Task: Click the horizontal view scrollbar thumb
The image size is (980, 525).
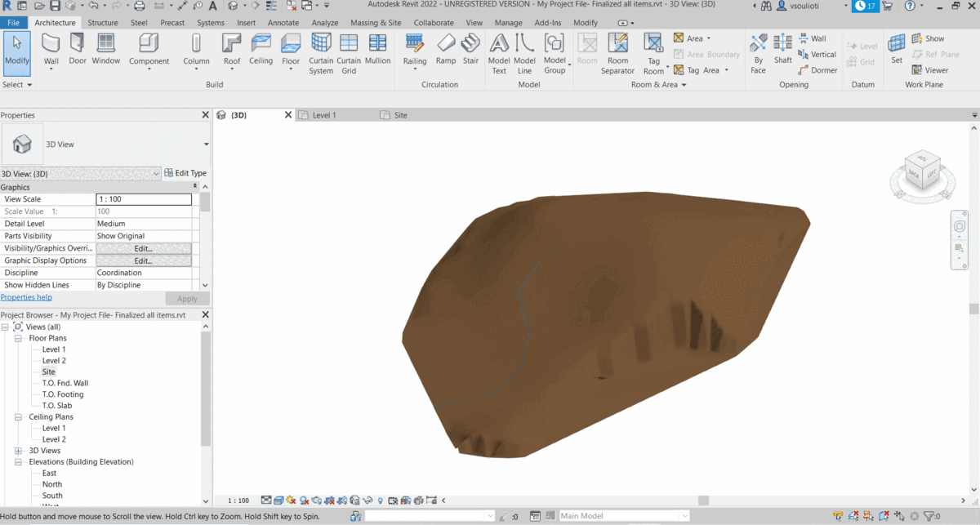Action: point(703,501)
